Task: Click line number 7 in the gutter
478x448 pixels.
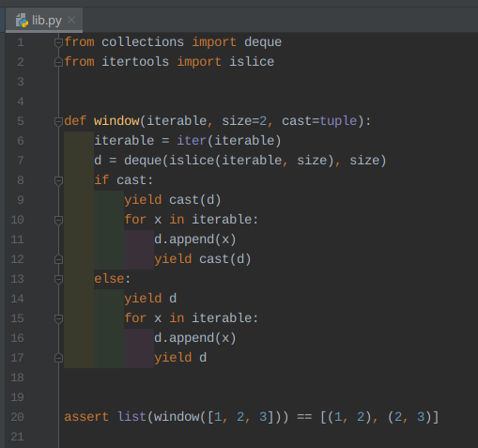Action: pos(21,161)
